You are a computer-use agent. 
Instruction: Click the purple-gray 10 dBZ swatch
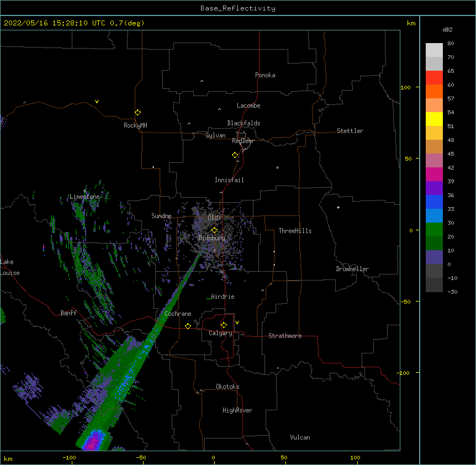click(x=434, y=257)
